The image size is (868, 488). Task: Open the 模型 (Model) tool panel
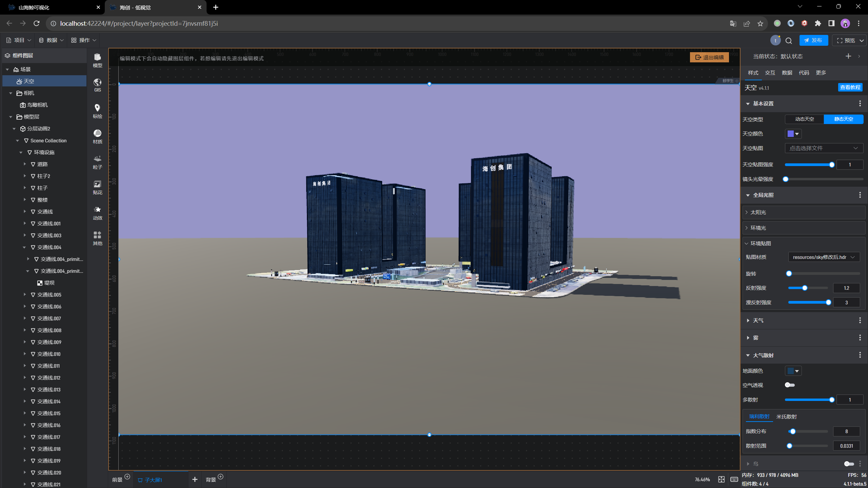(97, 60)
